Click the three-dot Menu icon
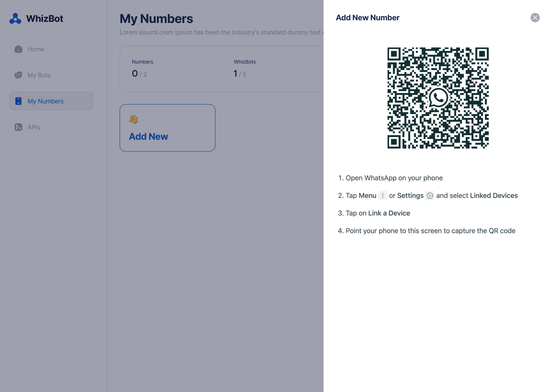 point(383,196)
